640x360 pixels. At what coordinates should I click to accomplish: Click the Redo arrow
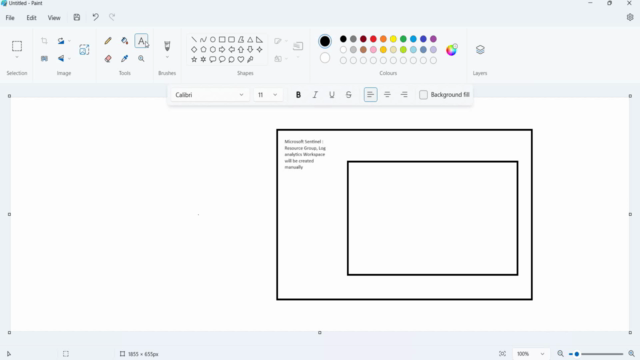(x=112, y=17)
